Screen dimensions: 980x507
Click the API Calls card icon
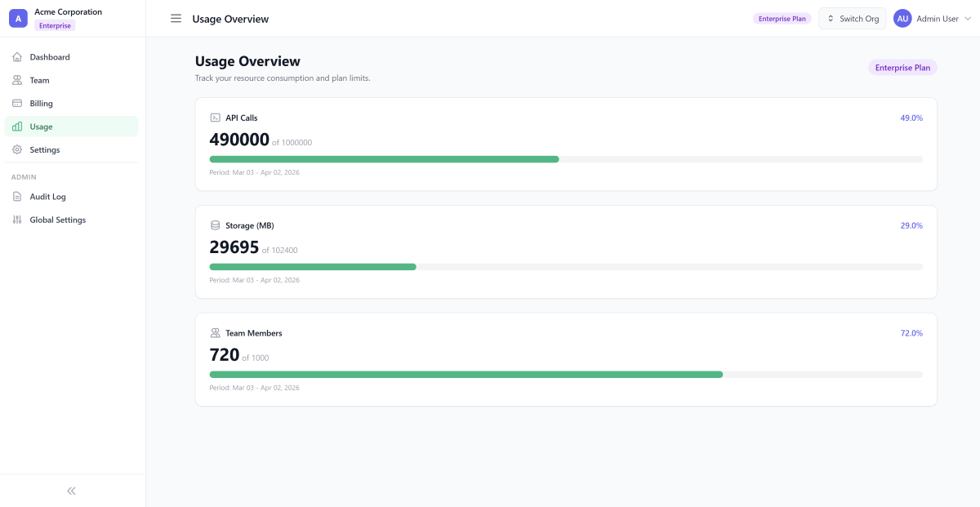pos(215,117)
